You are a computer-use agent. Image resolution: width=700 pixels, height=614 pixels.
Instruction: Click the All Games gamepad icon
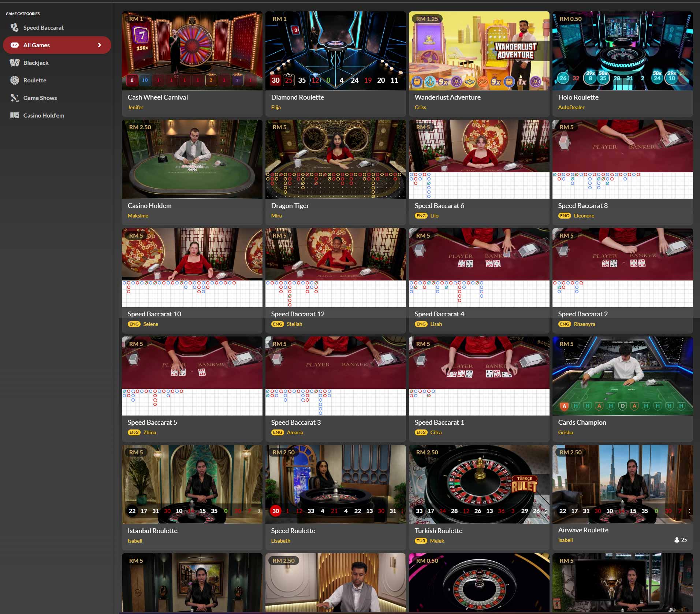point(14,45)
